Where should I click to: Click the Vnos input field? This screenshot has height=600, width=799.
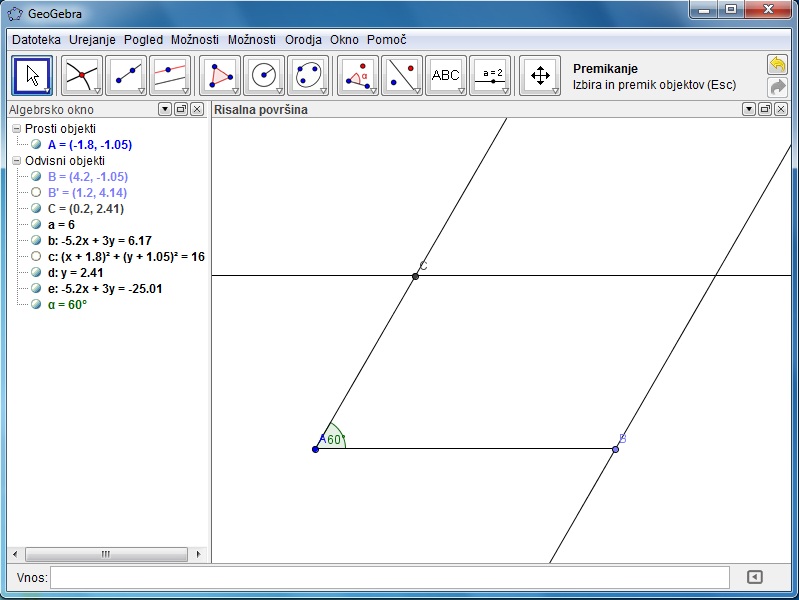[390, 577]
